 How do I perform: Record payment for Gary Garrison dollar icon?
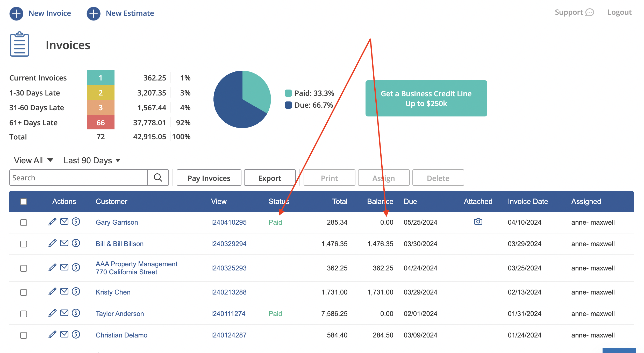click(x=76, y=222)
